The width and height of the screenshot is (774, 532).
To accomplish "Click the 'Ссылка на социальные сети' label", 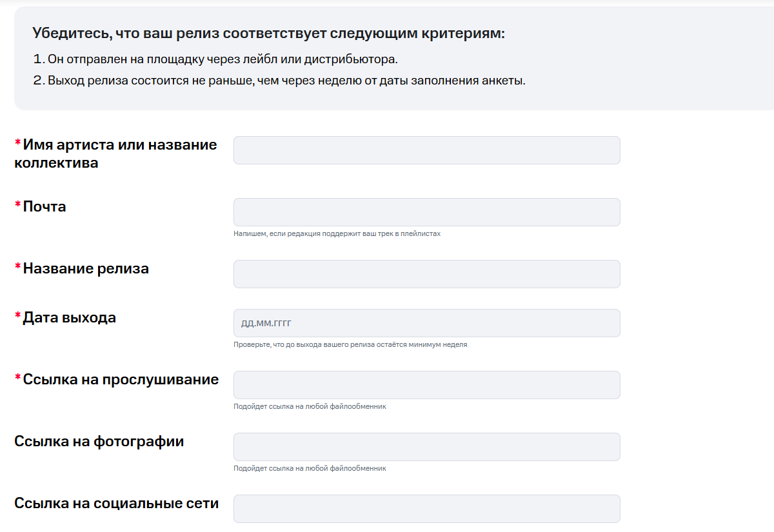I will [x=117, y=504].
